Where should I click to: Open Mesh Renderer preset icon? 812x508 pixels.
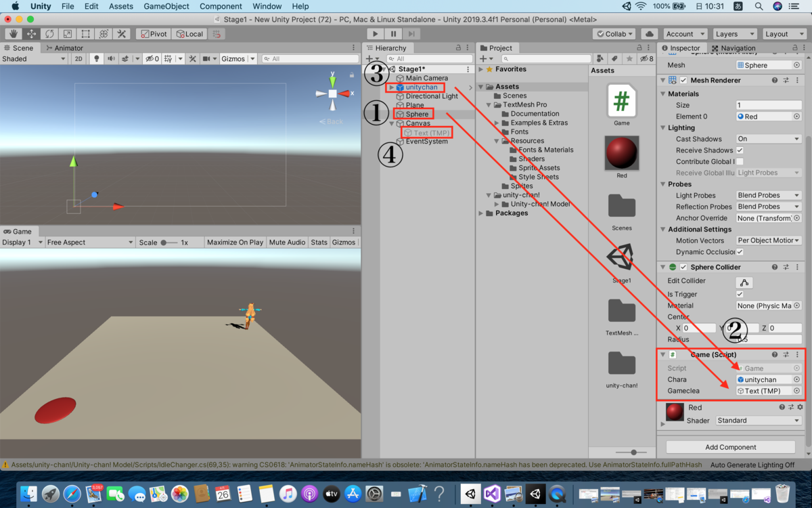click(786, 80)
